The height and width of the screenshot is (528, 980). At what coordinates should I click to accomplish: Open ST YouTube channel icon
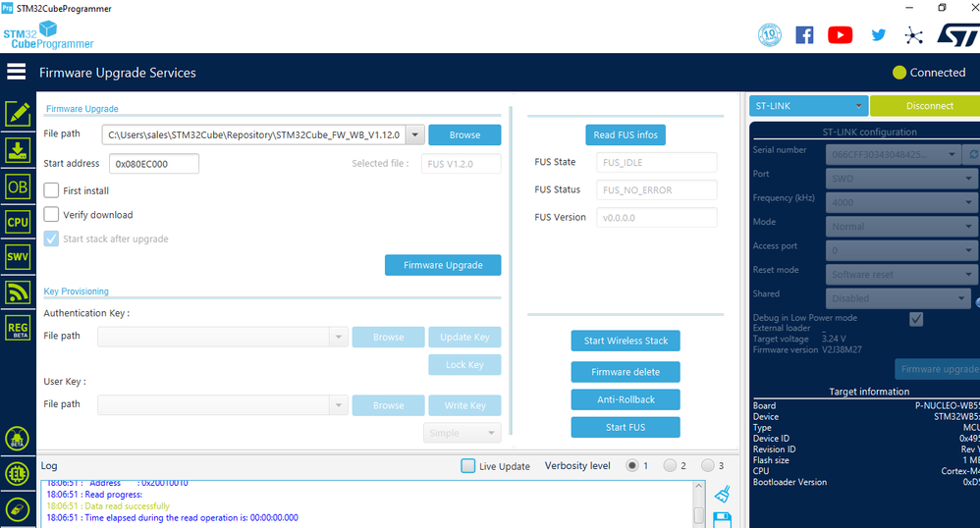coord(840,35)
